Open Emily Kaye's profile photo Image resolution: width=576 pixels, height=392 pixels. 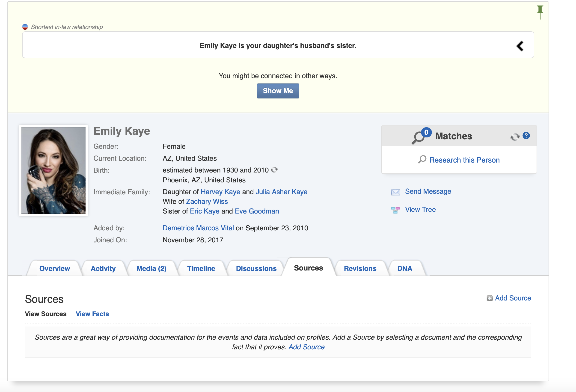pyautogui.click(x=53, y=170)
